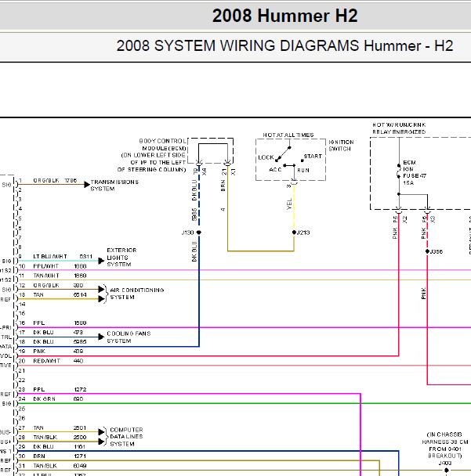471x476 pixels.
Task: Open the 'COMPUTER DATA LINES SYSTEM' reference
Action: 126,437
